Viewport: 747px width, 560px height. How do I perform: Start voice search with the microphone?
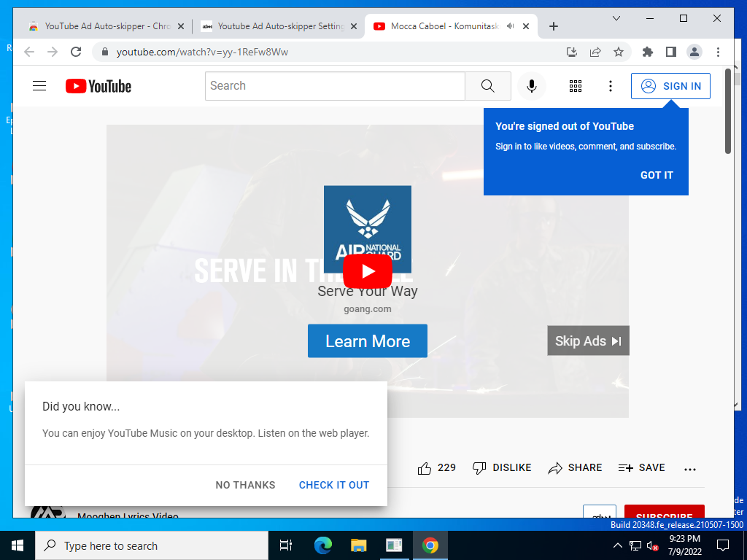pyautogui.click(x=532, y=86)
